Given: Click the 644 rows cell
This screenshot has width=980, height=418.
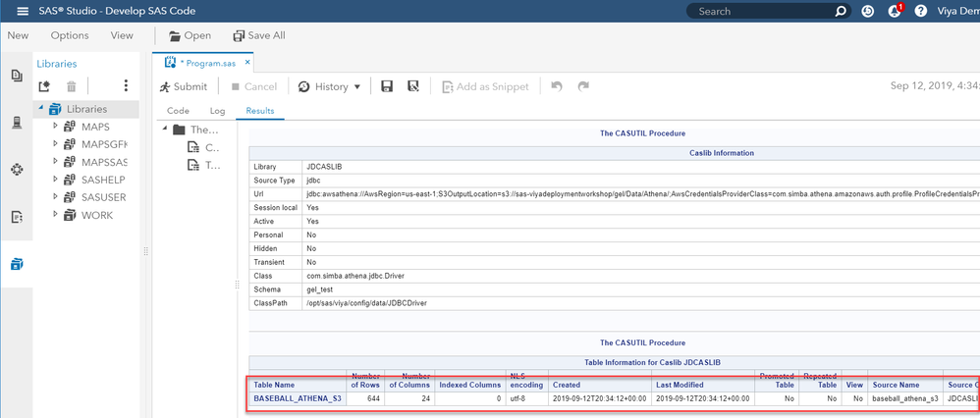Looking at the screenshot, I should coord(364,398).
